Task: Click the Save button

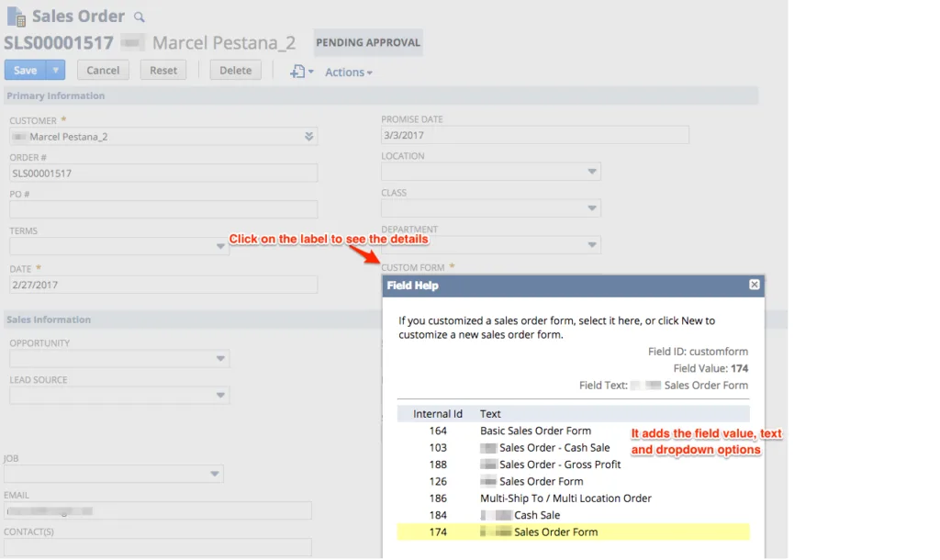Action: (x=25, y=70)
